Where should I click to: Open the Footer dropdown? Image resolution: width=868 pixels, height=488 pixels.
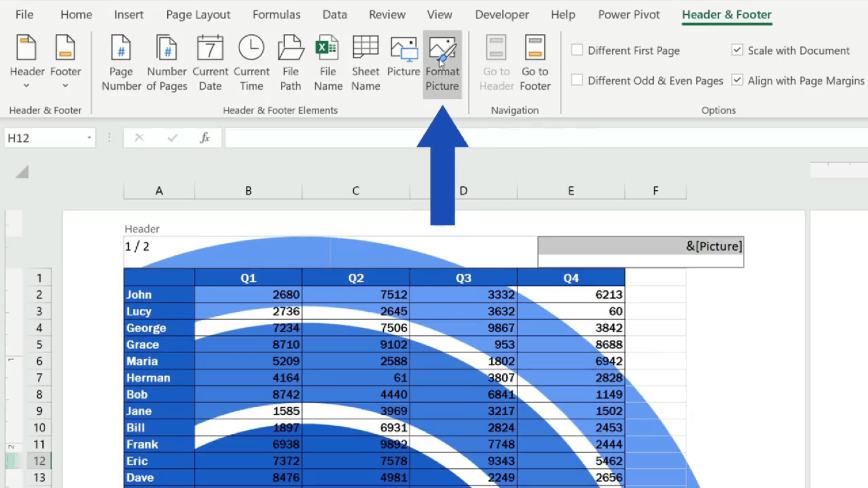[x=66, y=85]
